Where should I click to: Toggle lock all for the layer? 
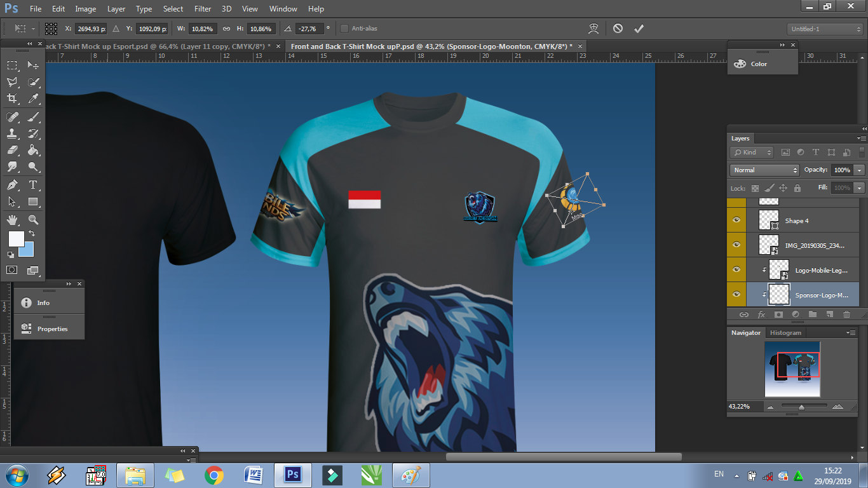(797, 188)
